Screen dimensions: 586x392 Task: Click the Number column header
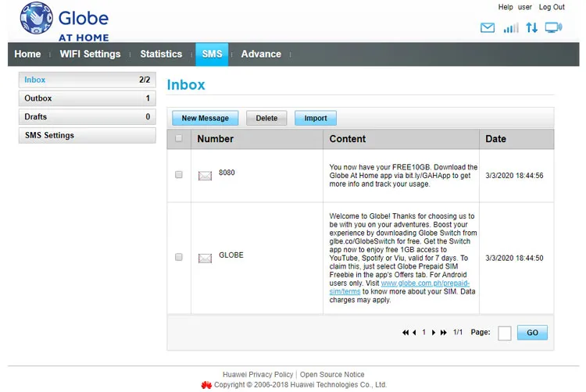pyautogui.click(x=216, y=139)
